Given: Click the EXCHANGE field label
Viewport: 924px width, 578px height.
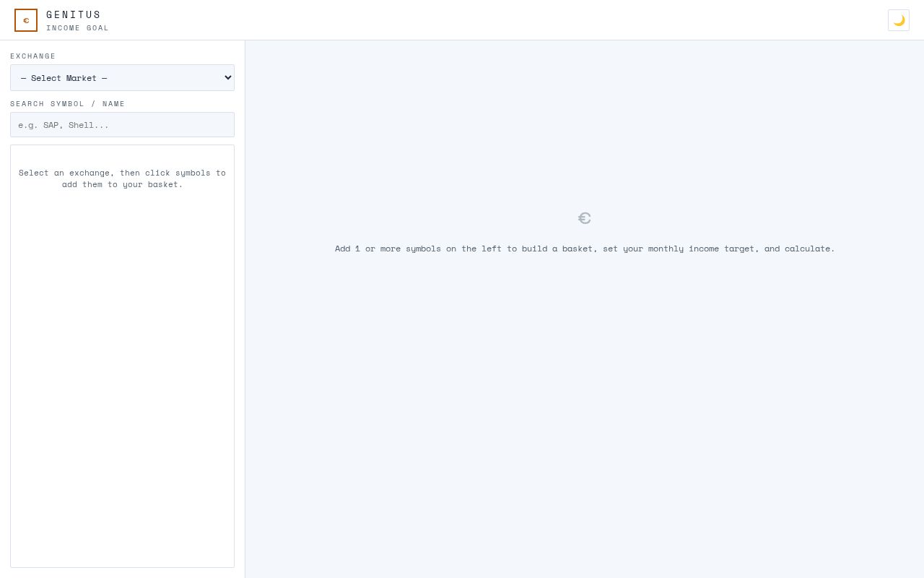Looking at the screenshot, I should (x=32, y=56).
